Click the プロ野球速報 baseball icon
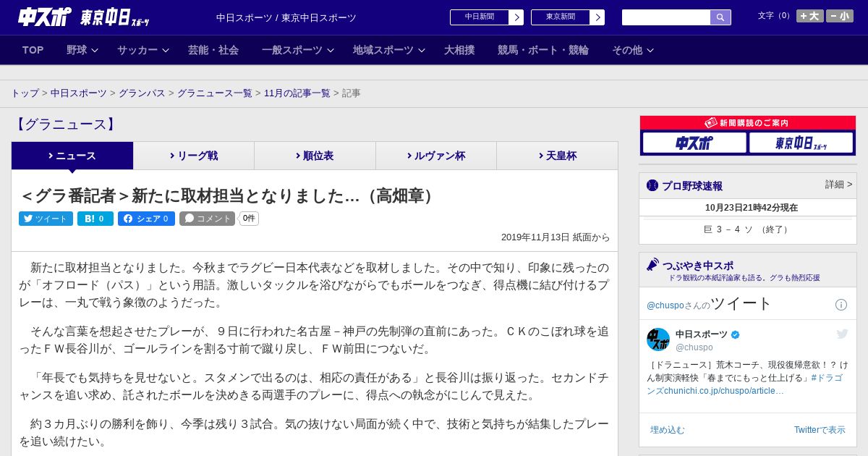The width and height of the screenshot is (868, 456). pyautogui.click(x=652, y=185)
